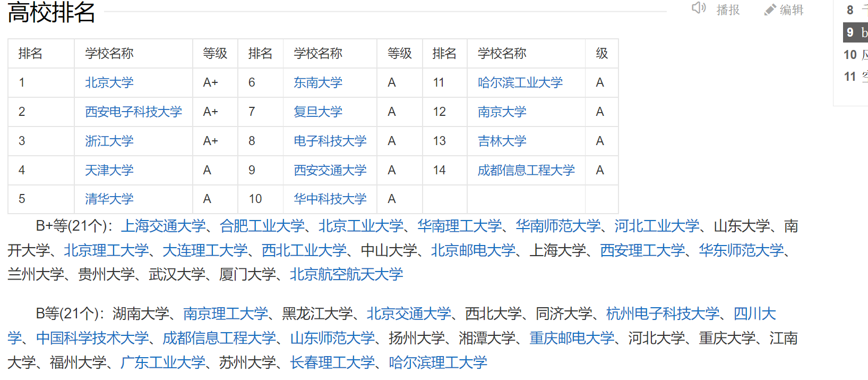868x380 pixels.
Task: Open the 电子科技大学 link in rank 8 row
Action: 330,141
